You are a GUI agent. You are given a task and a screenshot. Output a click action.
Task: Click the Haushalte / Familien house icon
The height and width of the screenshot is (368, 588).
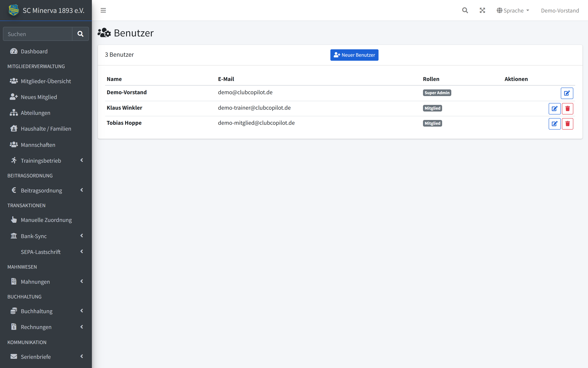coord(14,128)
